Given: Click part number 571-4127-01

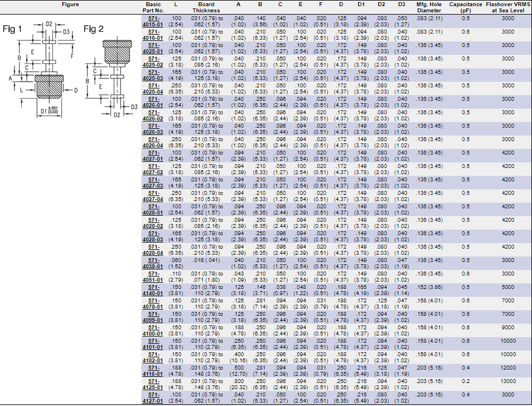Looking at the screenshot, I should click(151, 398).
